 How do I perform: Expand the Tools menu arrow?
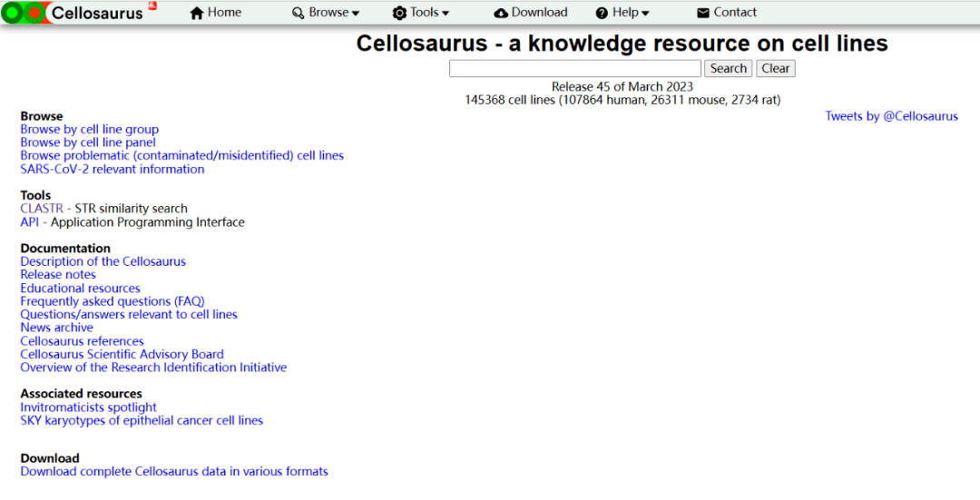[446, 14]
